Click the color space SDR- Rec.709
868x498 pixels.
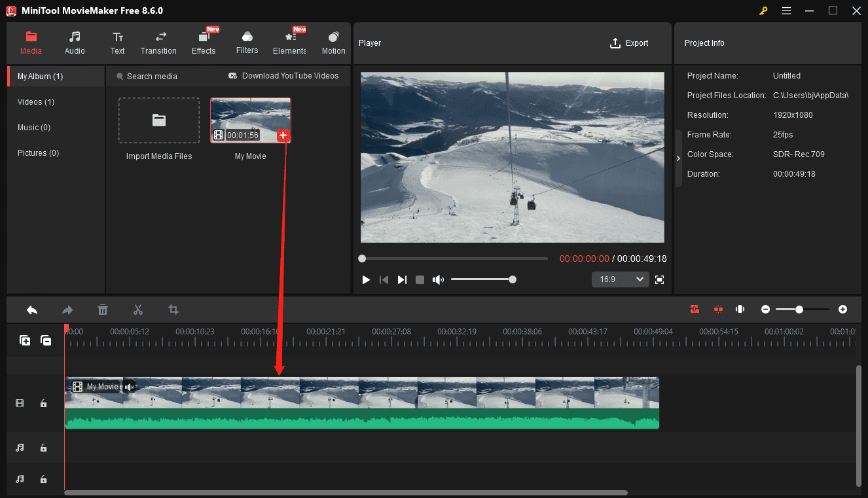click(x=799, y=154)
